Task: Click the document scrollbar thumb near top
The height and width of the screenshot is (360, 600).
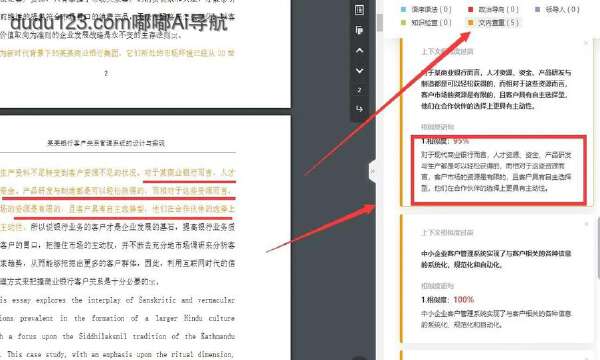Action: coord(380,23)
